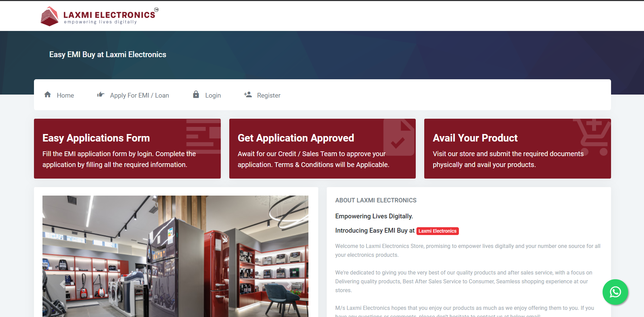Viewport: 644px width, 317px height.
Task: Click the Easy Applications Form heading
Action: (96, 138)
